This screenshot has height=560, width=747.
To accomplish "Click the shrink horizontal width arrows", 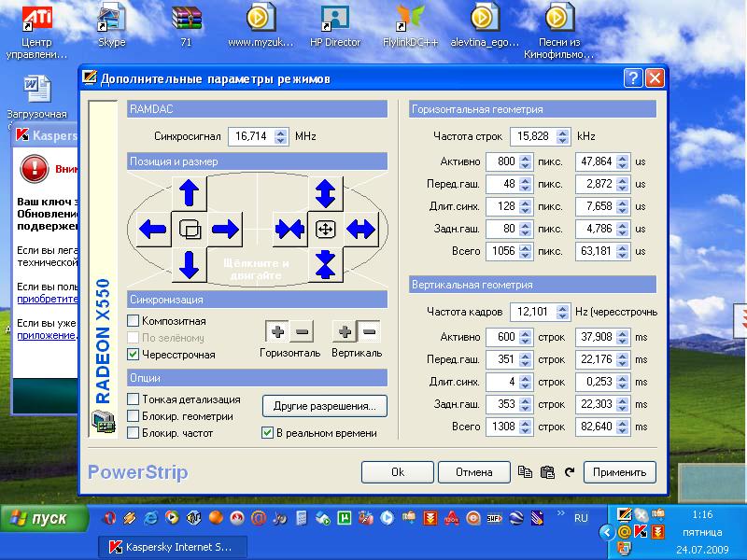I will tap(289, 229).
